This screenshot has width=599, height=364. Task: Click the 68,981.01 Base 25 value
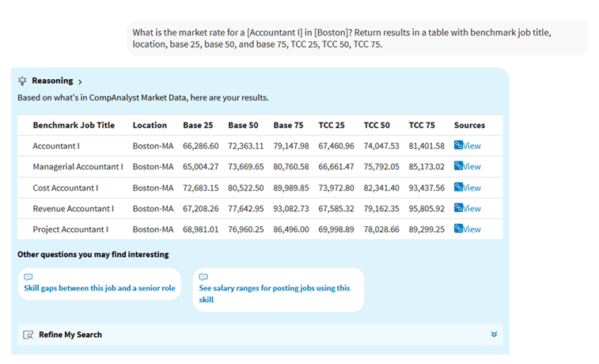(200, 229)
